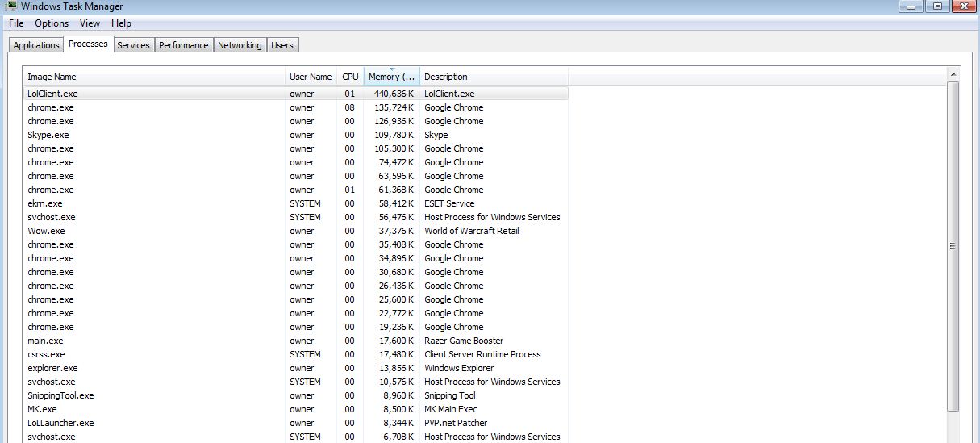Switch to the Applications tab
The image size is (980, 443).
tap(36, 45)
